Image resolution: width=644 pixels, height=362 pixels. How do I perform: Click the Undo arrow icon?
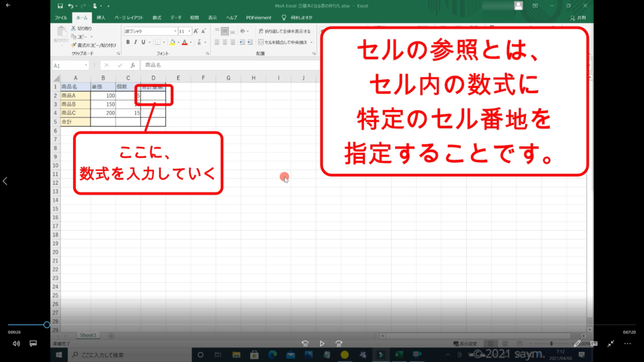pyautogui.click(x=71, y=6)
